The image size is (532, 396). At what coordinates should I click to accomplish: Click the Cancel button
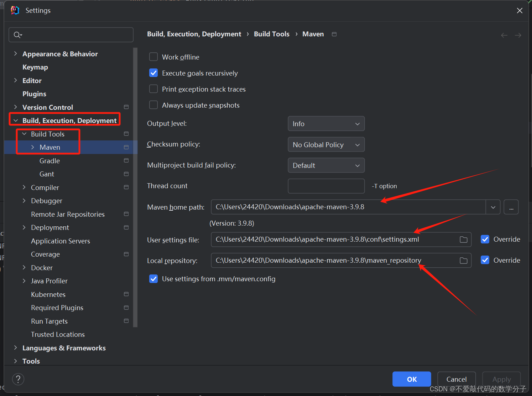coord(457,379)
